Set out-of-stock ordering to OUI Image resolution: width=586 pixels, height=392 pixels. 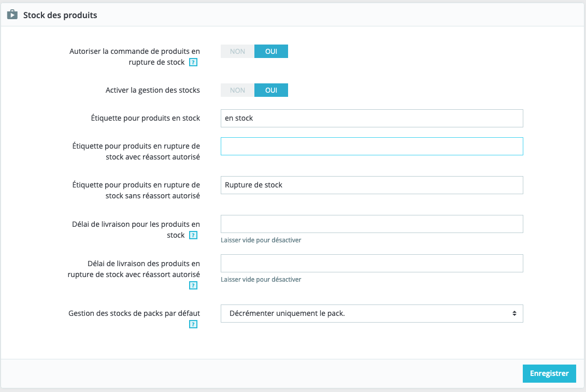(x=271, y=51)
